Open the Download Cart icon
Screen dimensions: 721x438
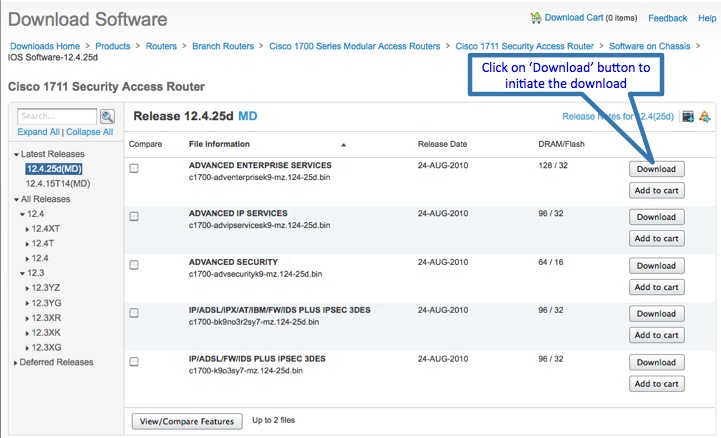coord(536,18)
